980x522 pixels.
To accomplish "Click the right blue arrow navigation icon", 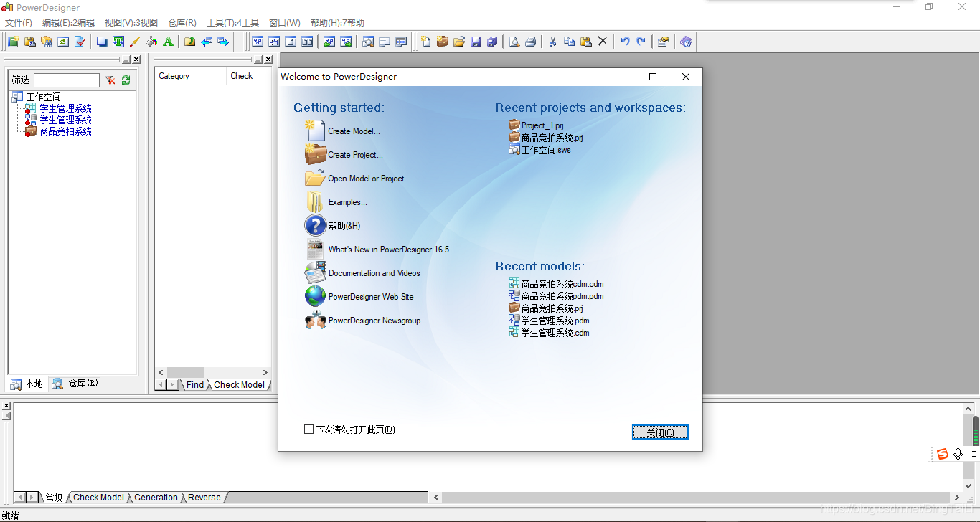I will coord(223,42).
